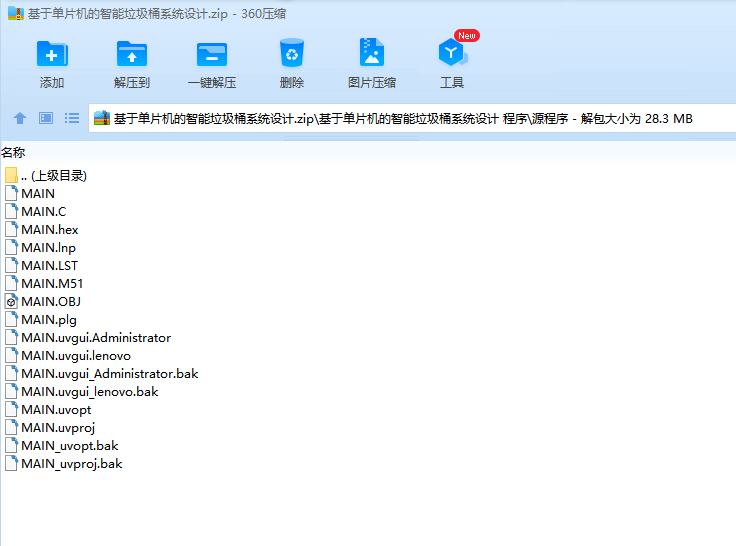Image resolution: width=736 pixels, height=546 pixels.
Task: Click the 360压缩 app icon in title bar
Action: (16, 13)
